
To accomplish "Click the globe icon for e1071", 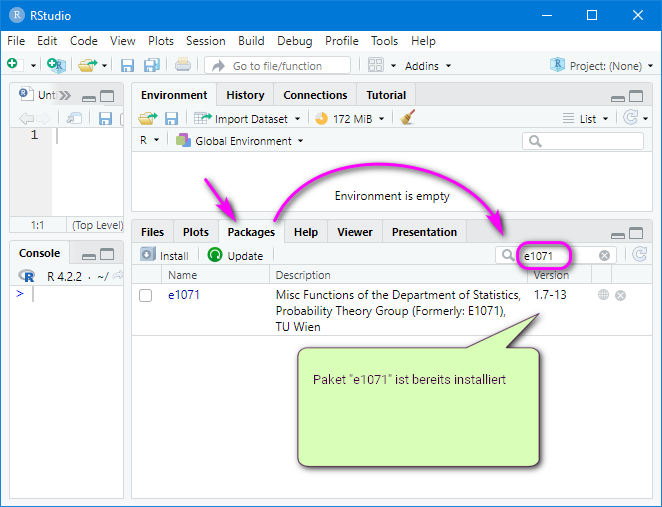I will pyautogui.click(x=603, y=295).
